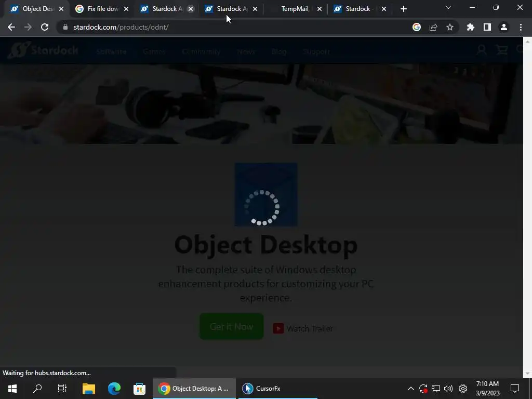
Task: Open the Community nav menu
Action: pos(201,51)
